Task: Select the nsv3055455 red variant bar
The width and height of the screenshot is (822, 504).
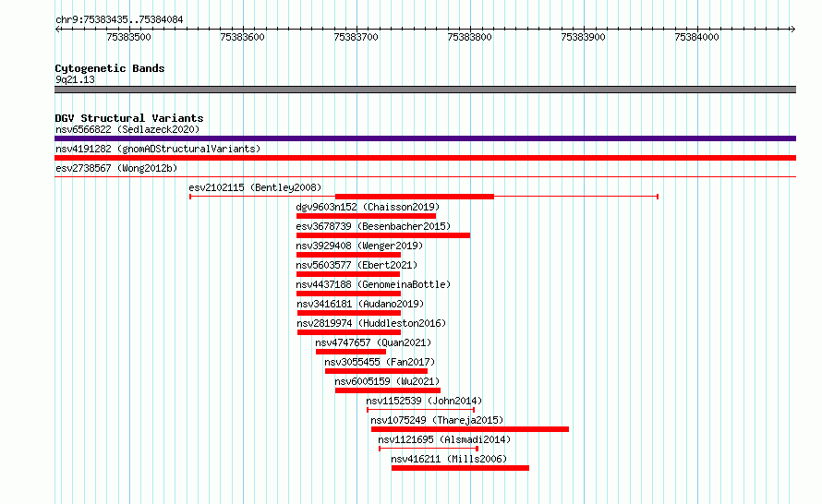Action: pos(377,371)
